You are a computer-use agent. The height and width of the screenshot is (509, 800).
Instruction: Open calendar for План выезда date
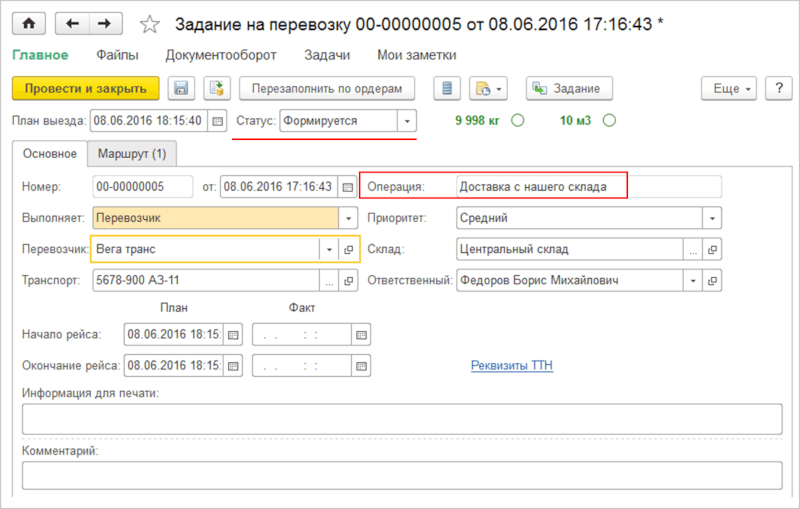click(217, 121)
